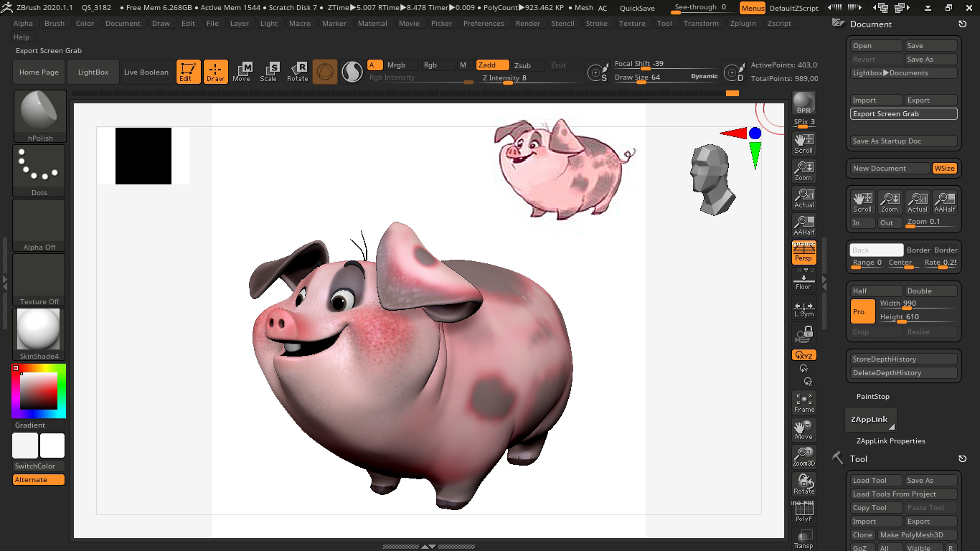Click the Export Screen Grab button
This screenshot has width=980, height=551.
click(x=903, y=113)
